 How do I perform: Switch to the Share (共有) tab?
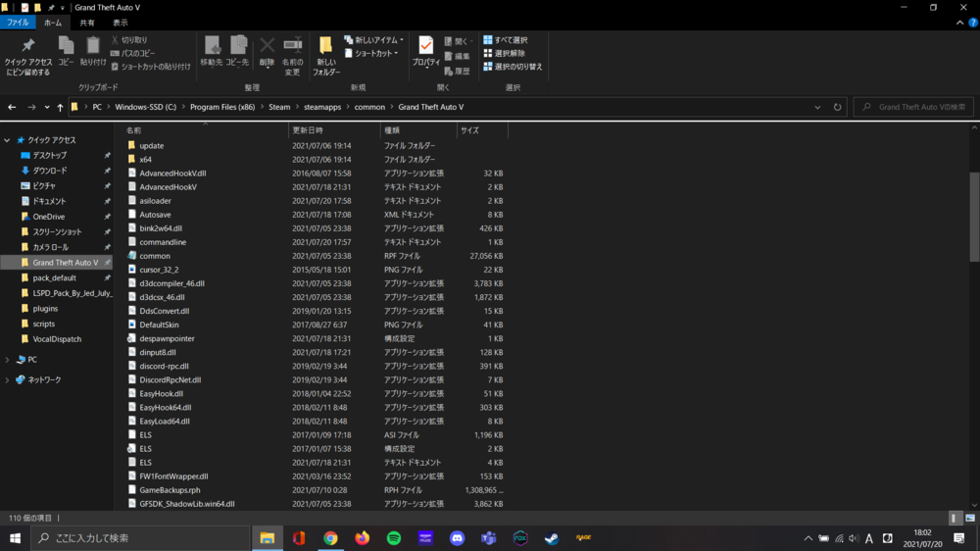(x=87, y=23)
